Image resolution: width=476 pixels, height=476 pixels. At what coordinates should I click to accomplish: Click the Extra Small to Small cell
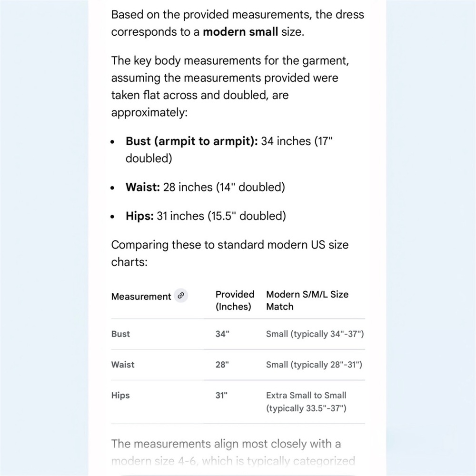click(x=306, y=402)
